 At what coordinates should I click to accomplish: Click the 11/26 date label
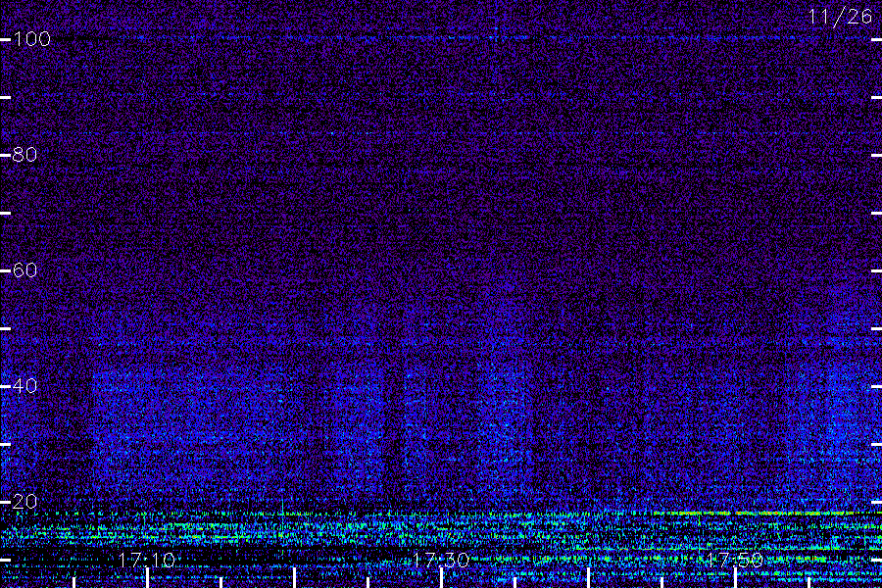(x=841, y=17)
